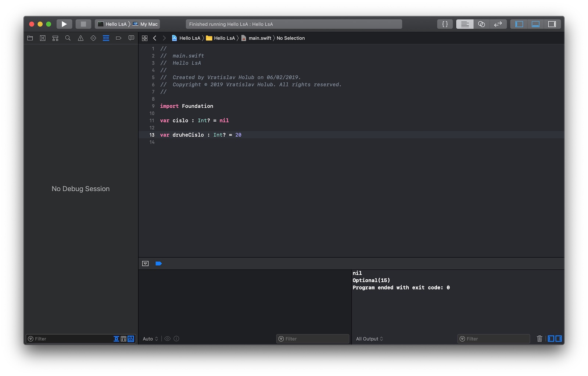The image size is (588, 376).
Task: Open the Find navigator
Action: [68, 38]
